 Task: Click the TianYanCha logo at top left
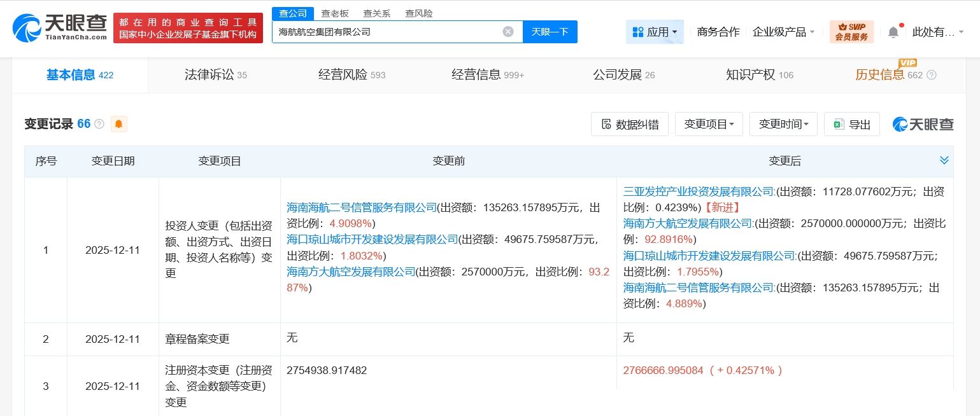coord(60,27)
